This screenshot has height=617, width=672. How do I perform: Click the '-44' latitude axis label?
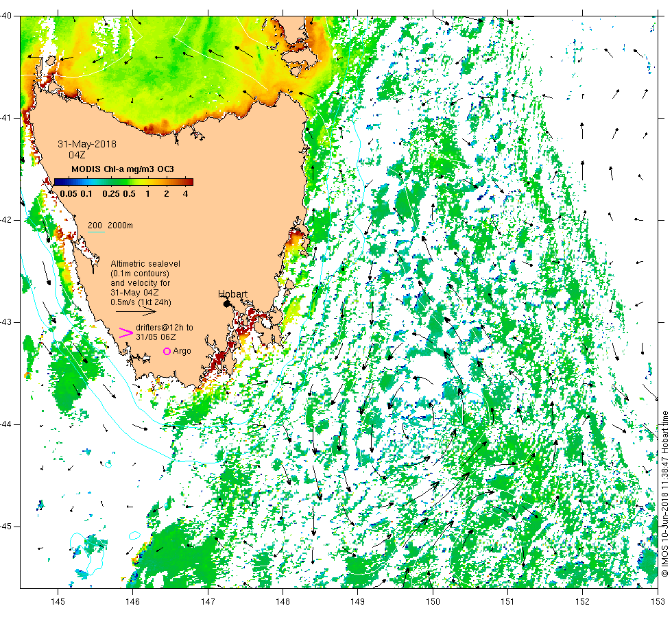(5, 424)
